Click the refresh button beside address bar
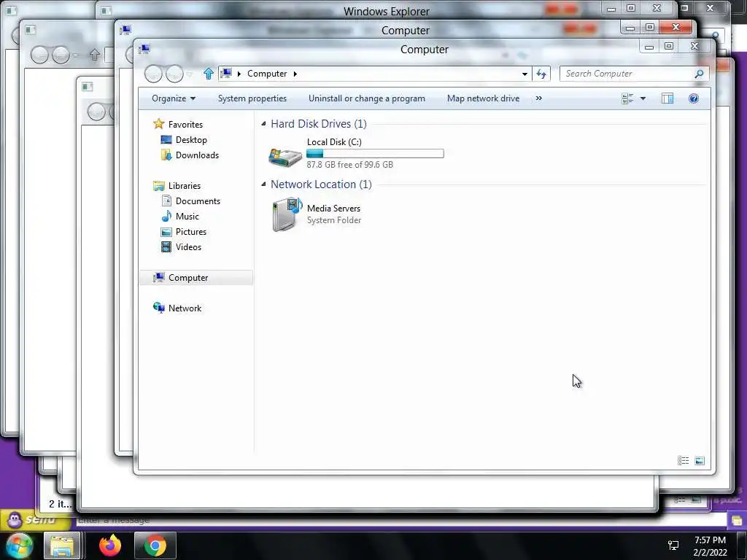Image resolution: width=747 pixels, height=560 pixels. [541, 74]
